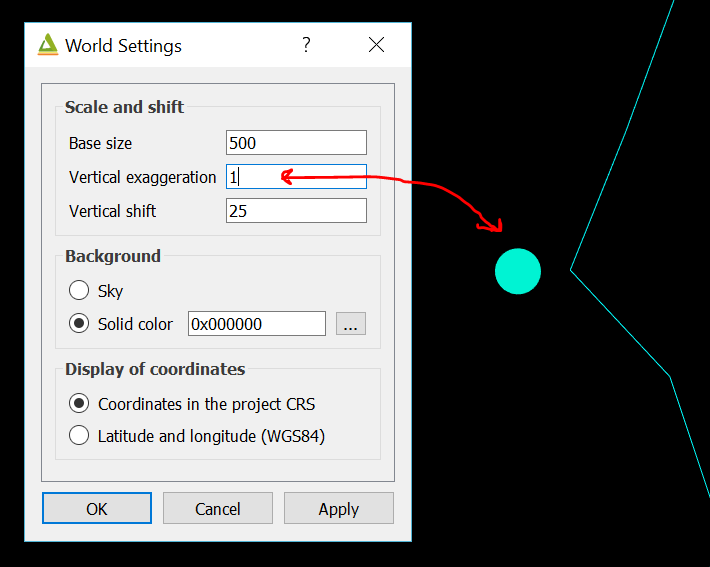Select the Sky background option
Screen dimensions: 710x567
point(79,290)
